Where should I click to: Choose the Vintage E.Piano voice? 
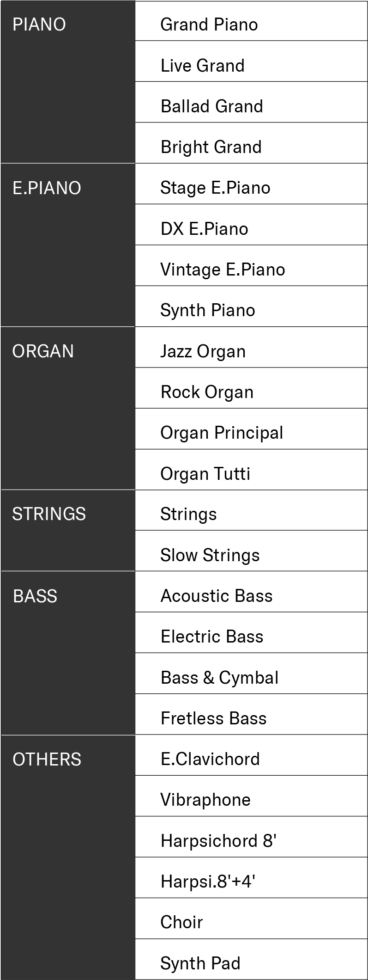(223, 269)
